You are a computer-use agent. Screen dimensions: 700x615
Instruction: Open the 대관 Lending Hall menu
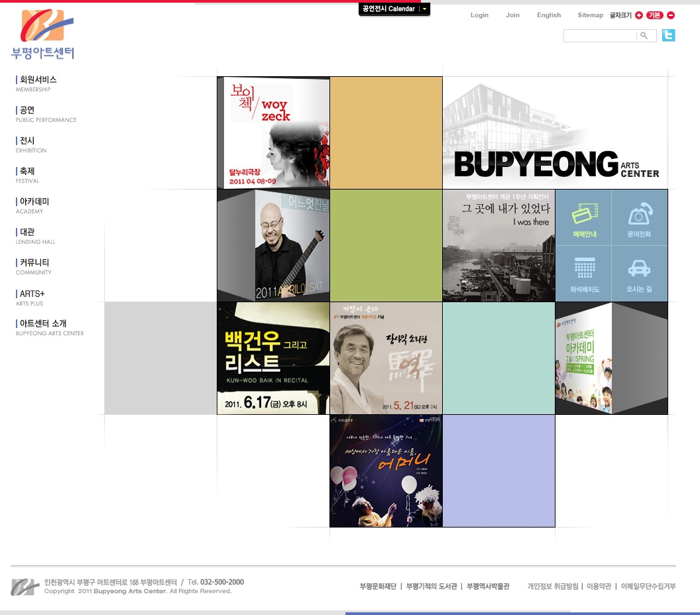point(35,236)
